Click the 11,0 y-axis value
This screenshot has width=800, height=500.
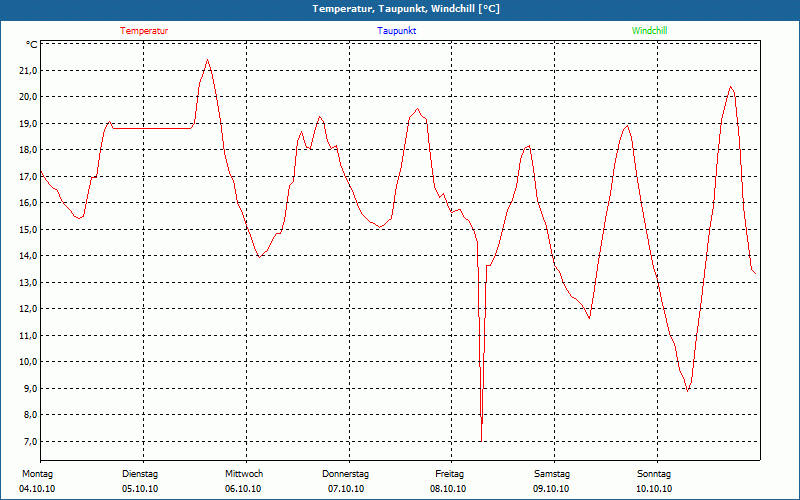pos(29,336)
